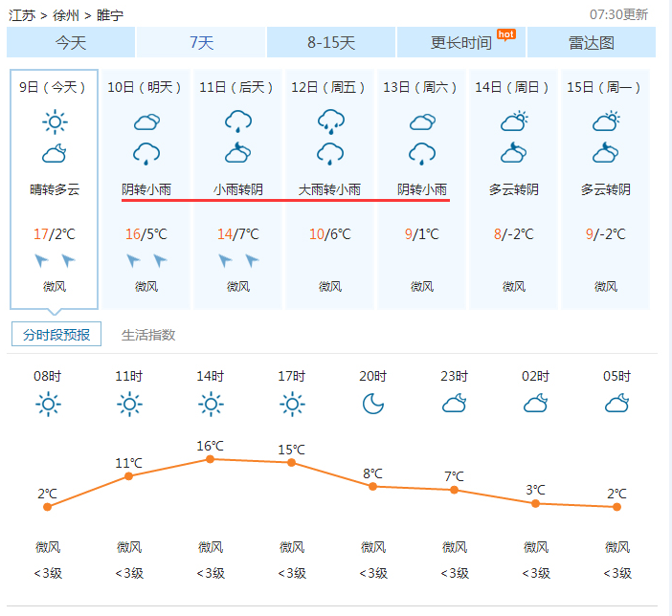Click the partly sunny icon on the 14th

pyautogui.click(x=514, y=121)
